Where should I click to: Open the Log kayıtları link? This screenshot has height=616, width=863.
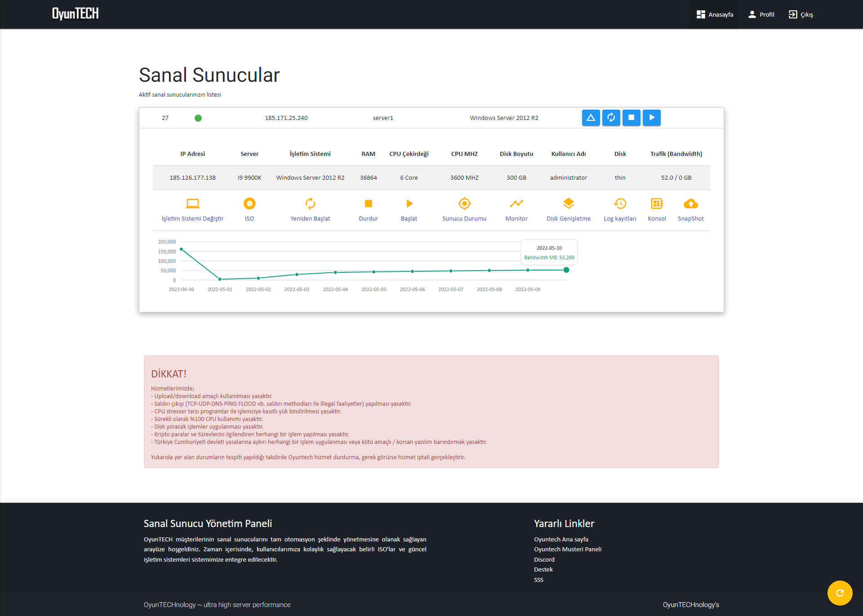620,219
